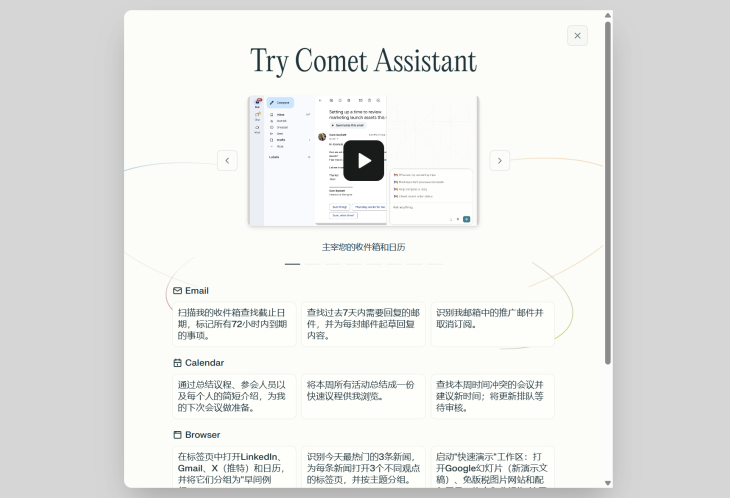Image resolution: width=730 pixels, height=498 pixels.
Task: Choose the prompt about scanning inbox for 72小时 deadlines
Action: pos(234,324)
